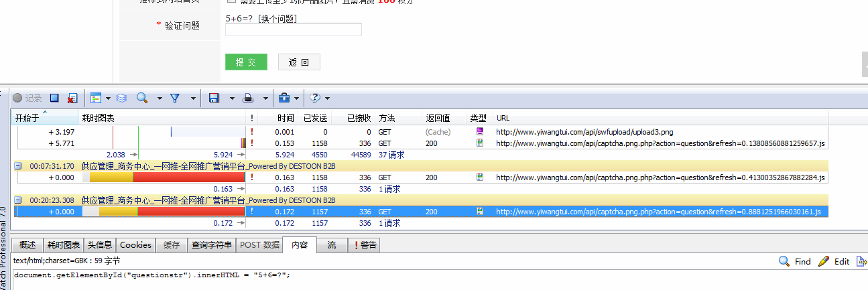The image size is (868, 290).
Task: Click the 返回 back button
Action: 299,62
